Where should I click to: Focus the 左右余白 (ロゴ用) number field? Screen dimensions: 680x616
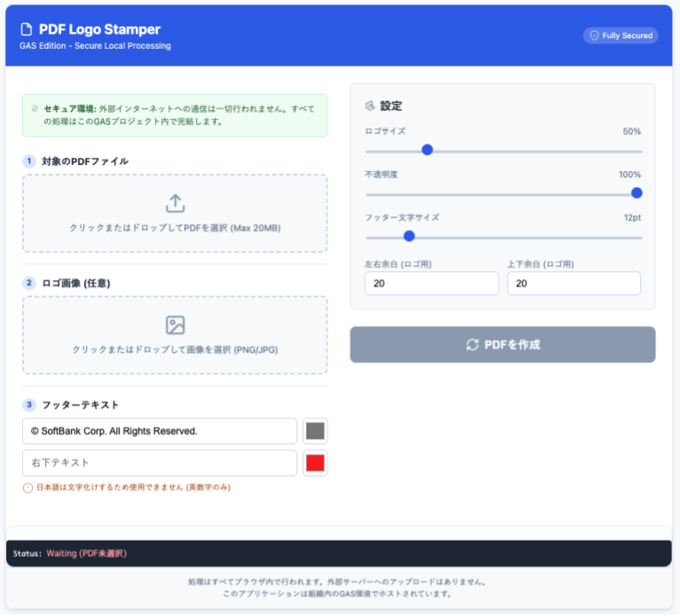[x=432, y=284]
